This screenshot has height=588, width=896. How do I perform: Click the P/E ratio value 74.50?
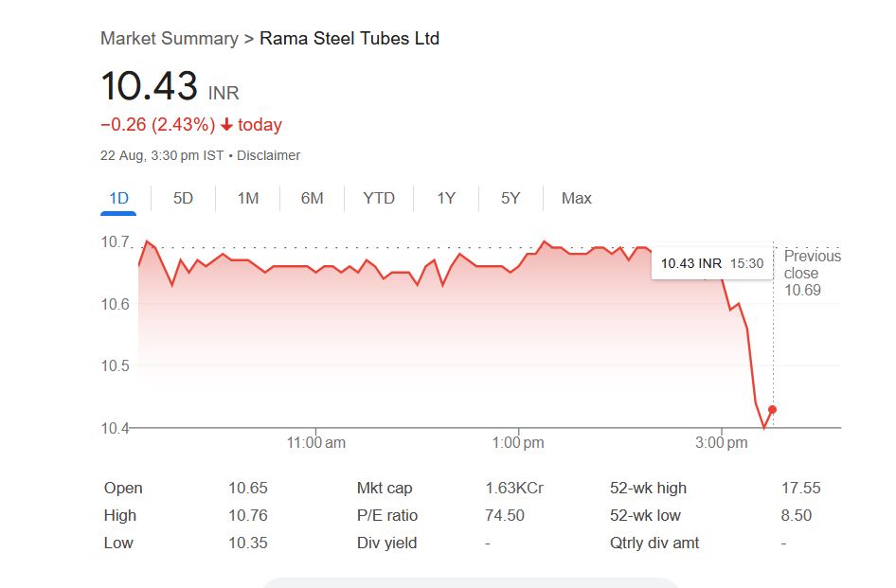coord(505,516)
